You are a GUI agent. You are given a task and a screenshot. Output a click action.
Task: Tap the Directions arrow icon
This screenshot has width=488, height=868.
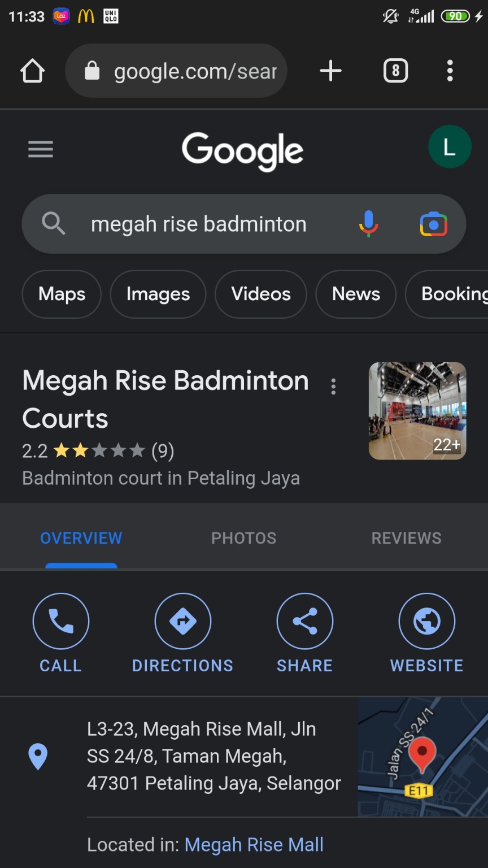(183, 621)
